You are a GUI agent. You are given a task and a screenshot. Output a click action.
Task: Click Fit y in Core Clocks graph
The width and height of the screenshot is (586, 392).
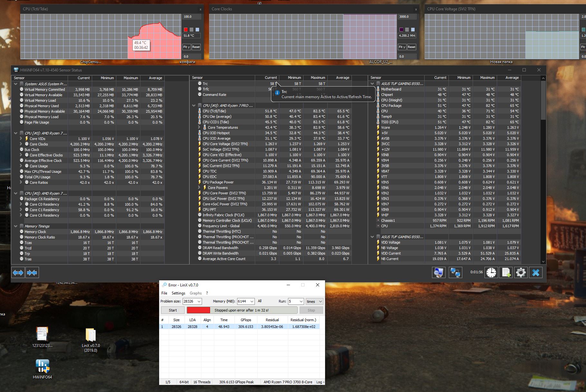(402, 47)
